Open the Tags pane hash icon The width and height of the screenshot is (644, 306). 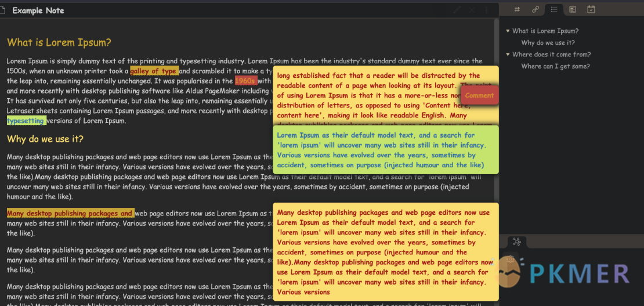point(517,9)
